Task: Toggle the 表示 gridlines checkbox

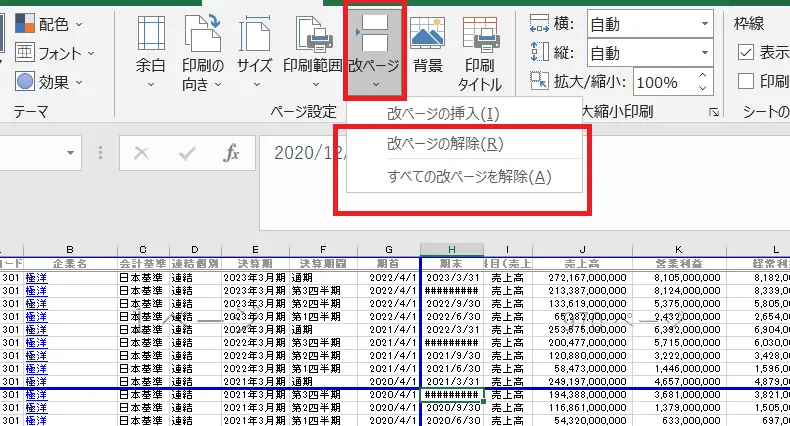Action: click(x=746, y=52)
